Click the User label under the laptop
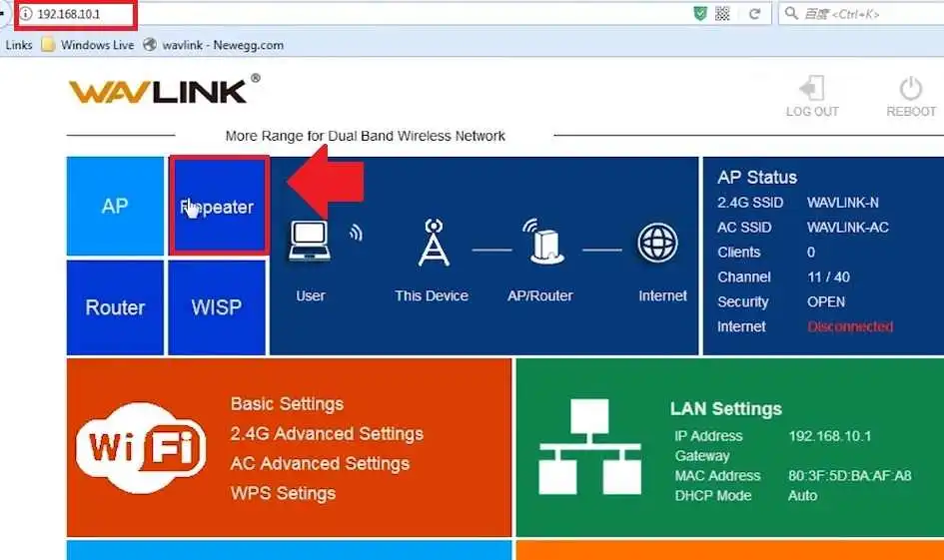This screenshot has width=944, height=560. [x=310, y=295]
